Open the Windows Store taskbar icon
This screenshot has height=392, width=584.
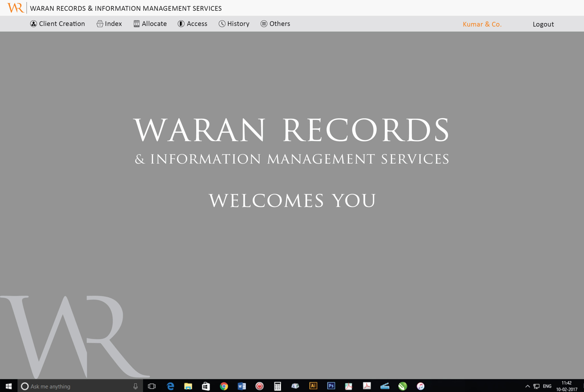point(206,386)
